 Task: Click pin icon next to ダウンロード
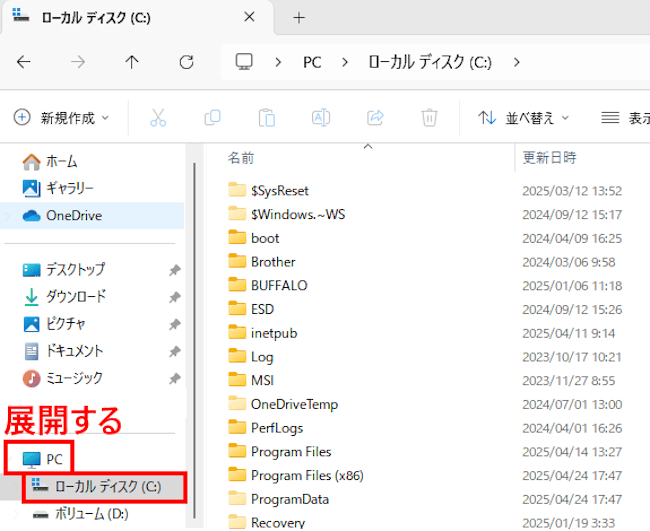175,297
